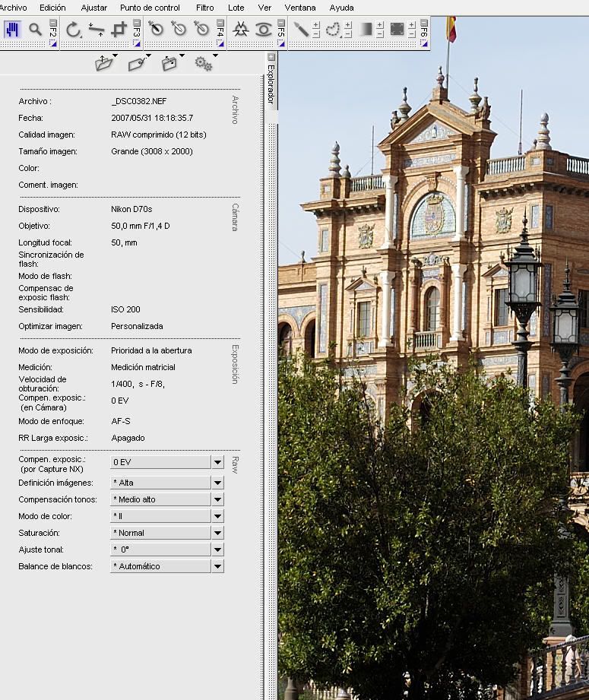589x700 pixels.
Task: Click the blue corner triangle under F2
Action: (53, 43)
